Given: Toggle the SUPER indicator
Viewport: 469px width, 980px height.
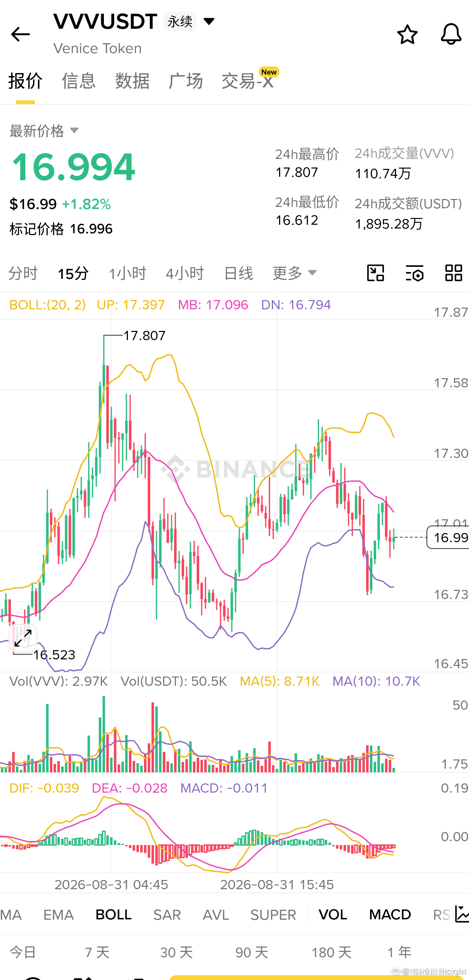Looking at the screenshot, I should point(273,915).
